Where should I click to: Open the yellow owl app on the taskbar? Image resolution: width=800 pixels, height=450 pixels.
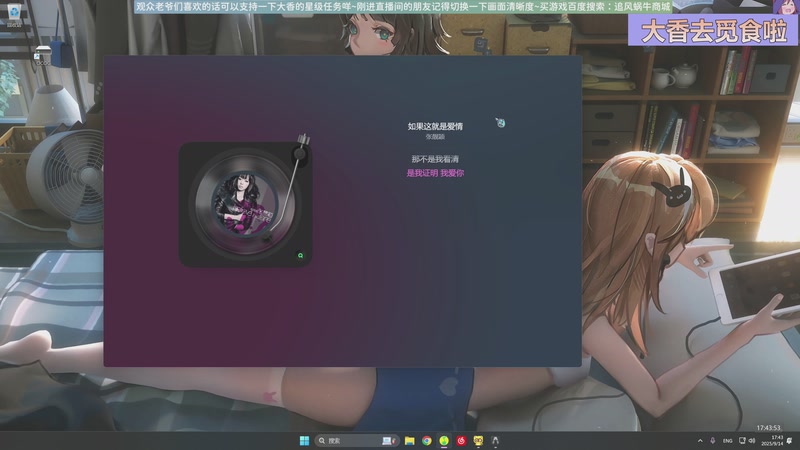pos(478,441)
